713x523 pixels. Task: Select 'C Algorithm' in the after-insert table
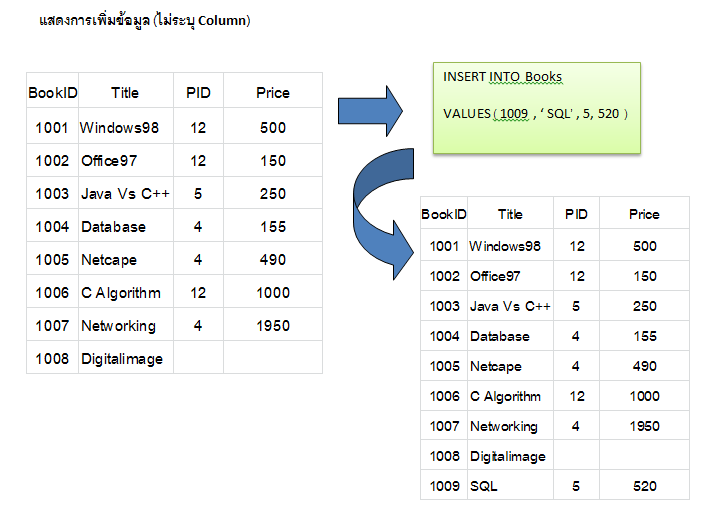(505, 397)
